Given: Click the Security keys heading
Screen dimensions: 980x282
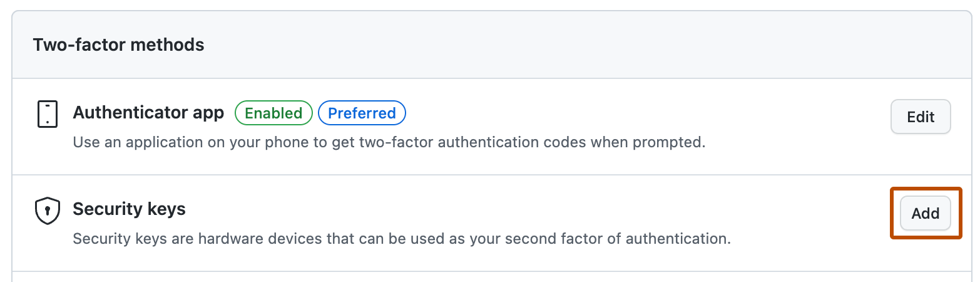Looking at the screenshot, I should [129, 209].
